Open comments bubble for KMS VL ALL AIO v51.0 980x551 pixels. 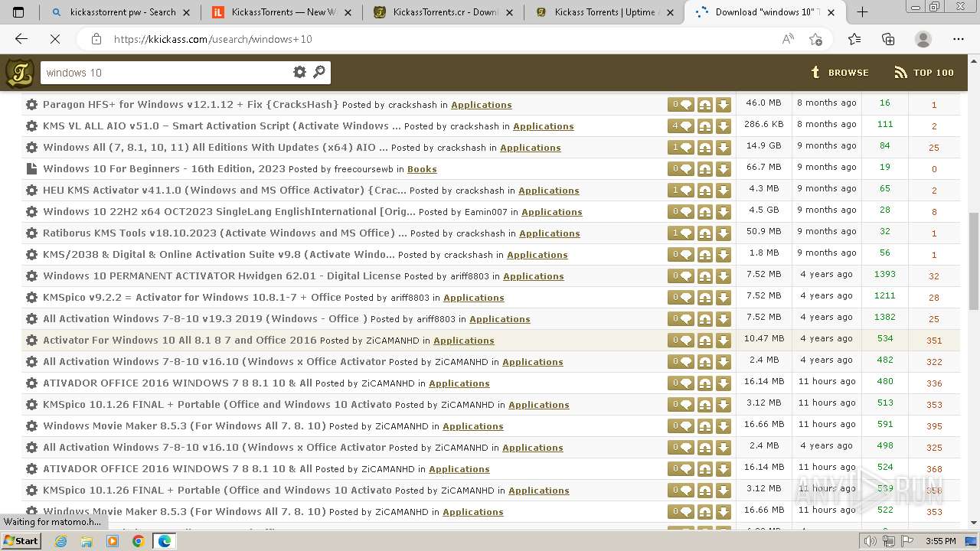click(681, 126)
